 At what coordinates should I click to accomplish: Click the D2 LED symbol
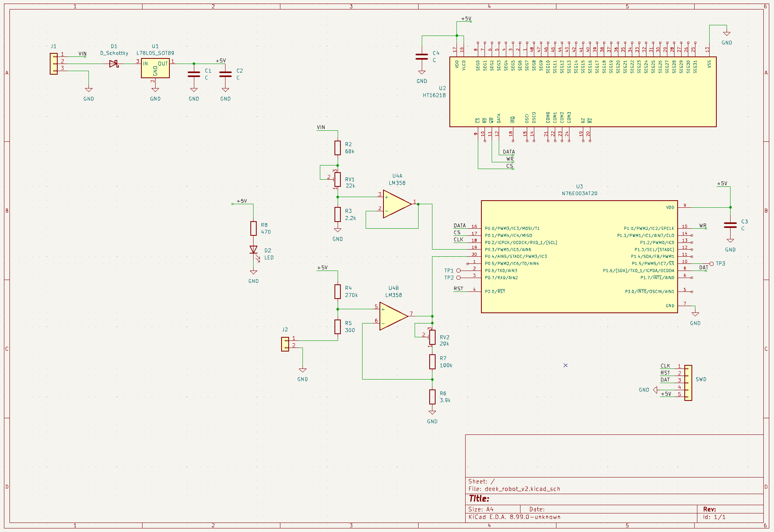click(x=254, y=250)
